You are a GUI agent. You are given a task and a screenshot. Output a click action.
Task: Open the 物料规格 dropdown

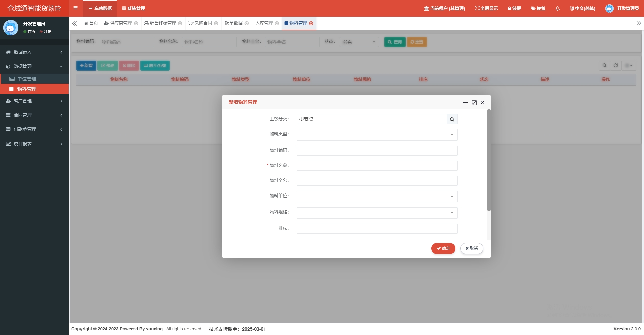pyautogui.click(x=376, y=213)
